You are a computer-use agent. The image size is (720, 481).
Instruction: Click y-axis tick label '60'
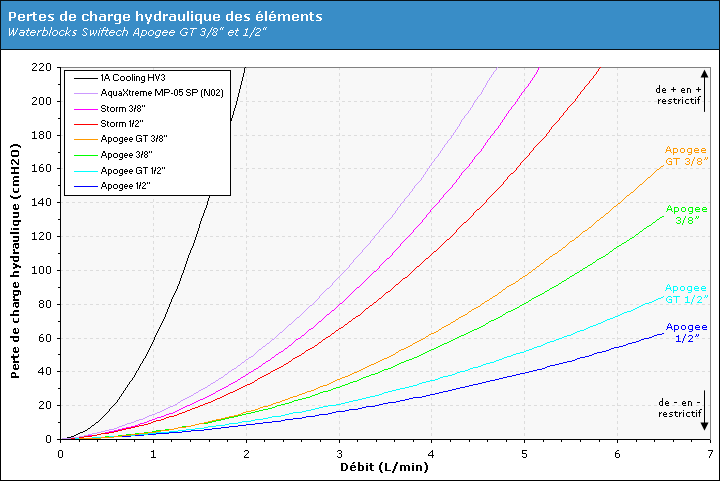45,338
